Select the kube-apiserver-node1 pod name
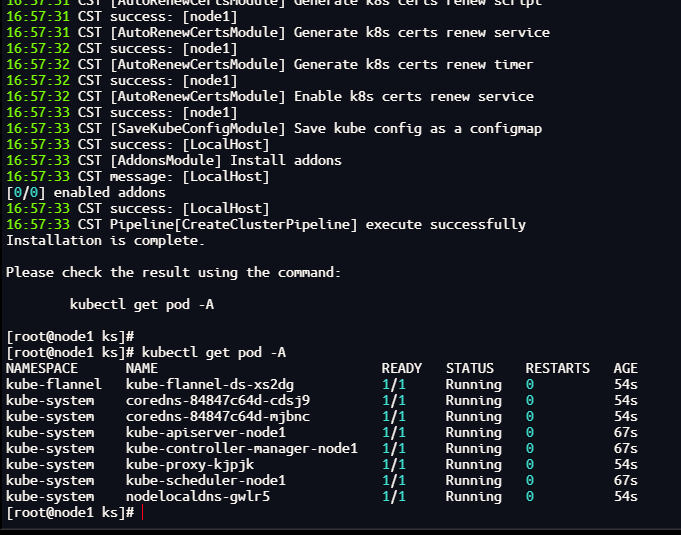Image resolution: width=681 pixels, height=535 pixels. click(206, 432)
